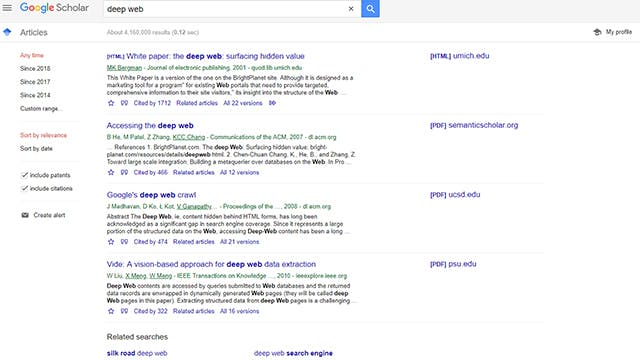Click the Google Scholar logo
The width and height of the screenshot is (640, 360).
(54, 8)
